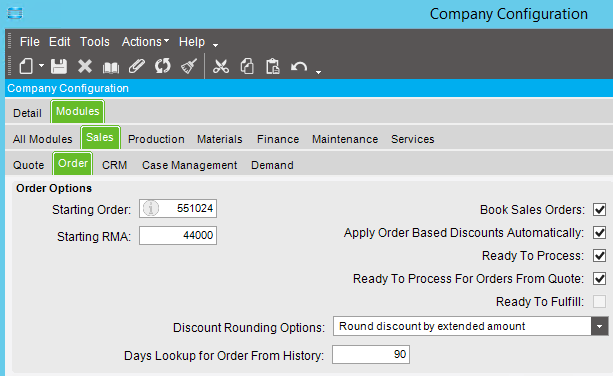Click the Refresh arrows toolbar icon
Image resolution: width=613 pixels, height=376 pixels.
click(x=162, y=66)
